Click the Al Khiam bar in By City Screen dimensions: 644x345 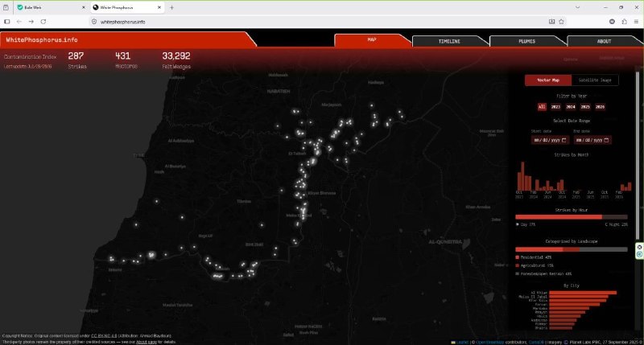click(583, 293)
